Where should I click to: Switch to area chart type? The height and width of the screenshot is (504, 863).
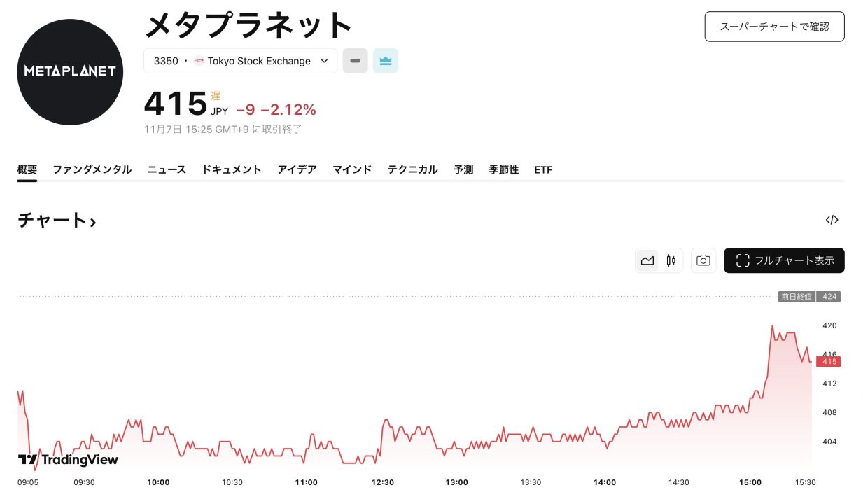click(x=647, y=260)
